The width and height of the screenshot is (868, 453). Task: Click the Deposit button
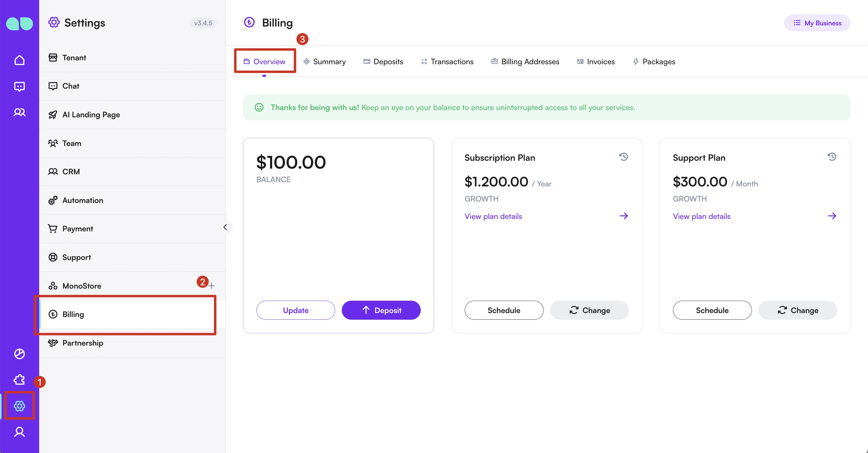(381, 310)
